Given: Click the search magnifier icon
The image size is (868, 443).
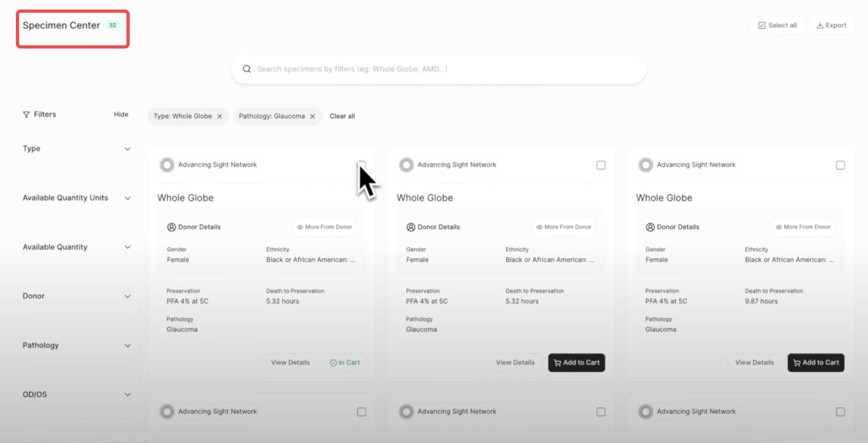Looking at the screenshot, I should coord(247,69).
